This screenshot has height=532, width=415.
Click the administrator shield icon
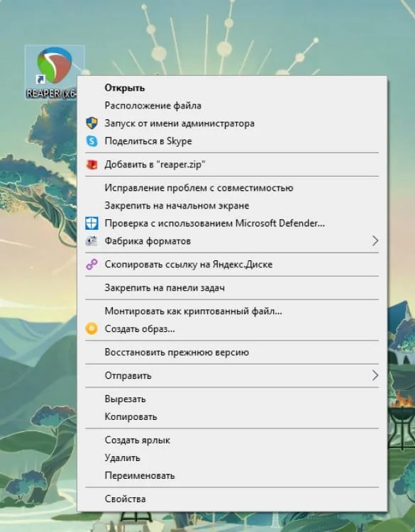[x=92, y=123]
